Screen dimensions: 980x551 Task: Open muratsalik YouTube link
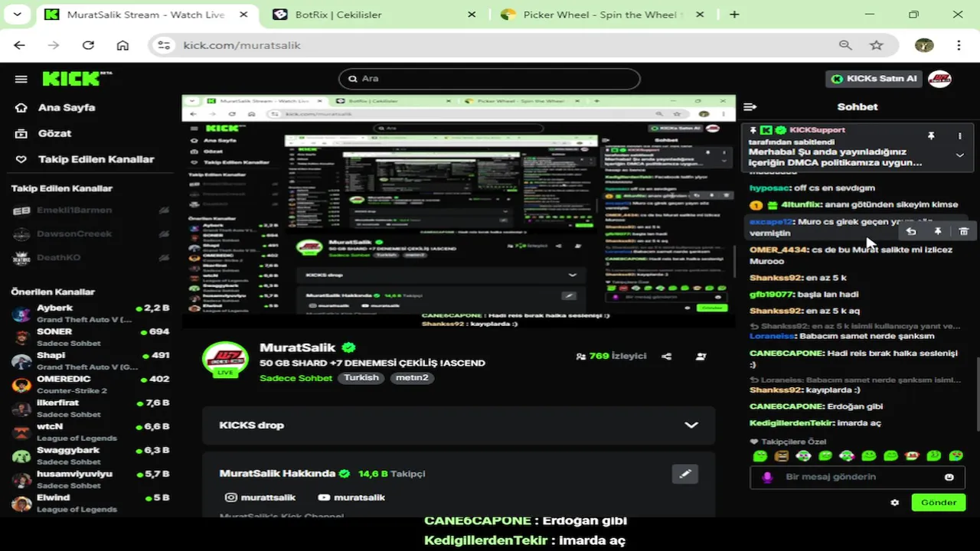pos(351,497)
